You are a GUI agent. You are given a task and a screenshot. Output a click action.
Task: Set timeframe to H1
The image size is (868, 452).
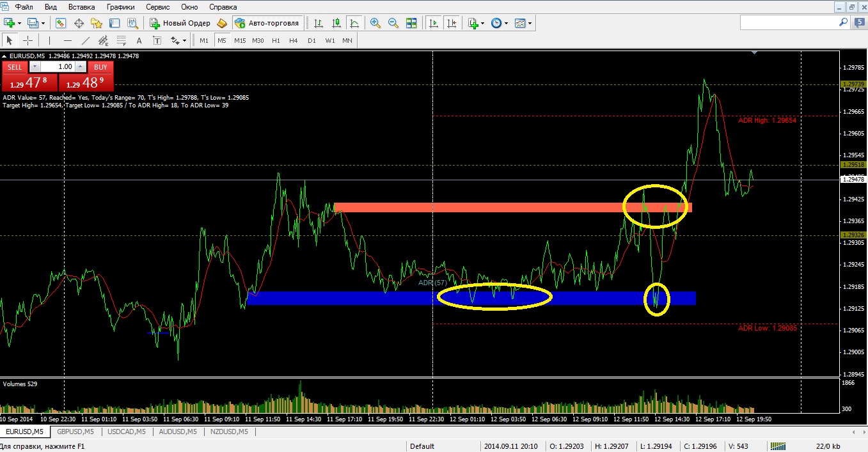[x=276, y=40]
